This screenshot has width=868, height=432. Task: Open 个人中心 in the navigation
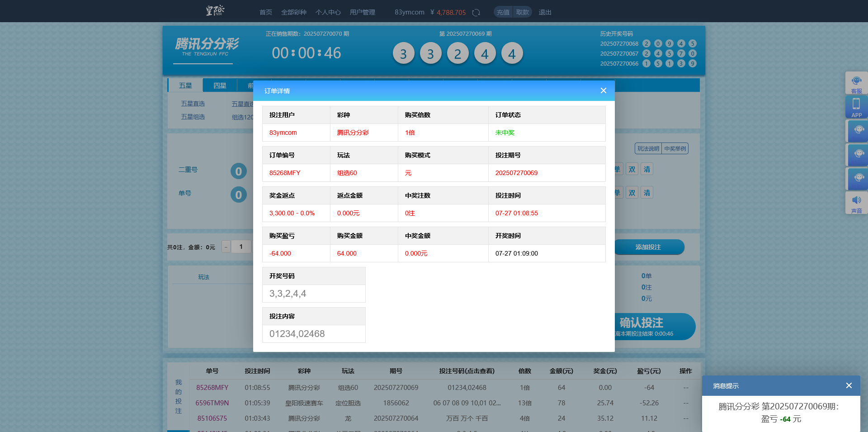coord(328,12)
